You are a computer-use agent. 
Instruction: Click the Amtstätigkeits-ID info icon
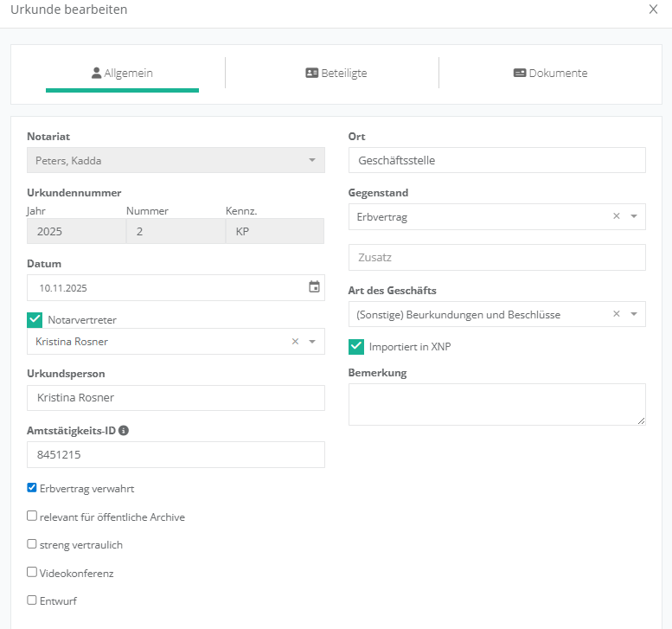point(124,430)
